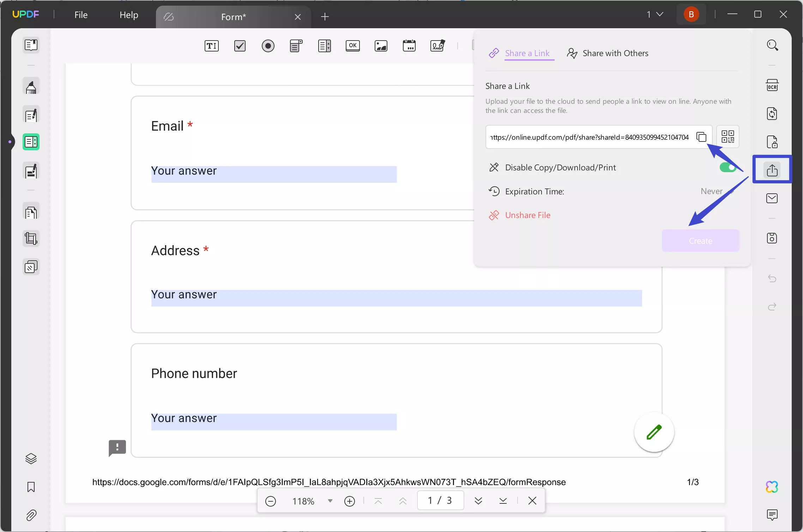This screenshot has height=532, width=803.
Task: Add an Image Field form element
Action: (x=381, y=46)
